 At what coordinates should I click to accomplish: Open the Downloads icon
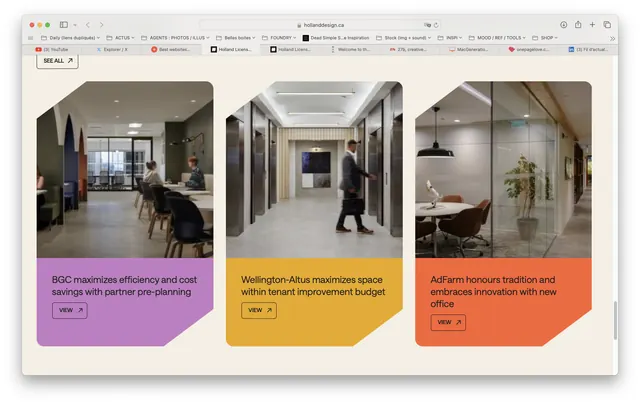pyautogui.click(x=563, y=25)
